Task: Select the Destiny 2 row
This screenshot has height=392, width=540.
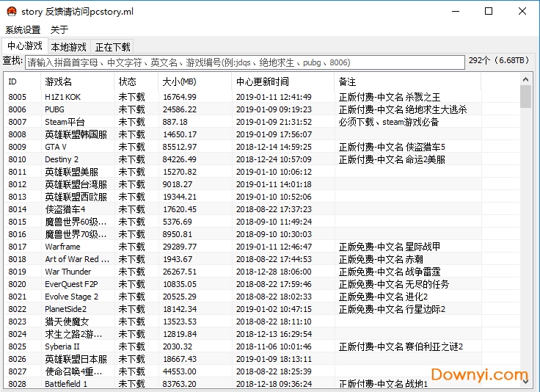Action: [x=62, y=159]
